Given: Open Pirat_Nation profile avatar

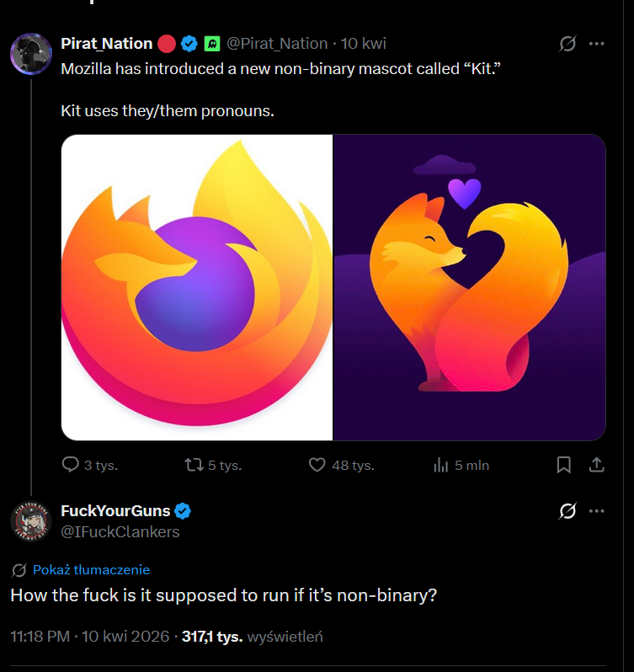Looking at the screenshot, I should click(x=31, y=55).
